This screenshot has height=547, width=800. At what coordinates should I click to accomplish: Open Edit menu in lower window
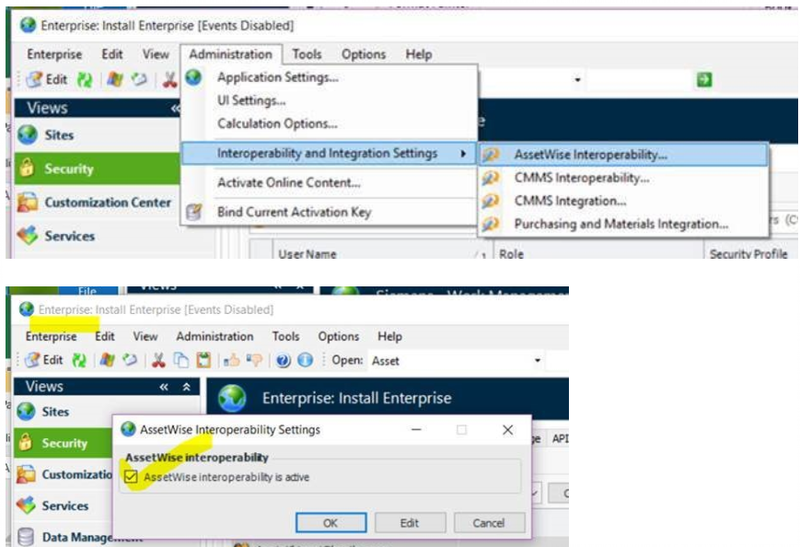[105, 336]
